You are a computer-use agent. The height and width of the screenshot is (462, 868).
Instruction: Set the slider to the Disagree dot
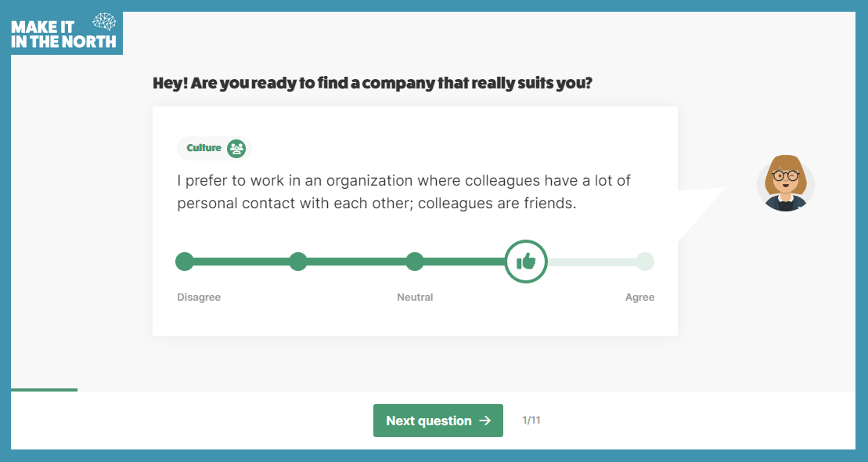click(185, 262)
